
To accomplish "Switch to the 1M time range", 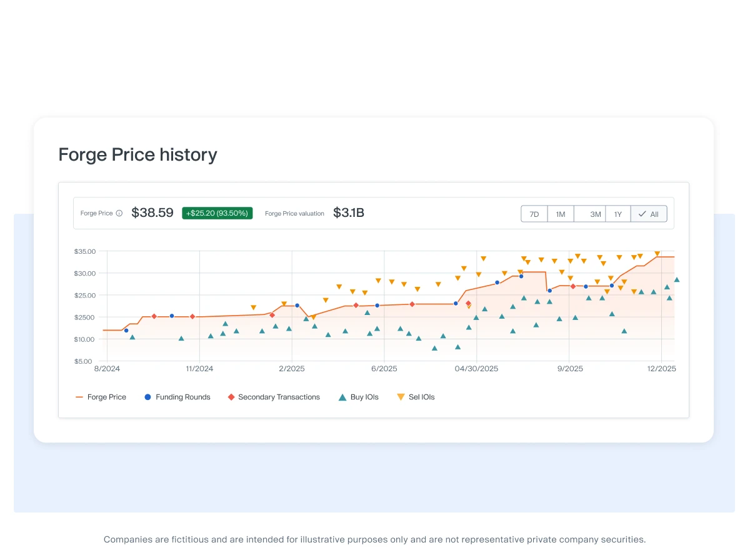I will click(x=561, y=214).
